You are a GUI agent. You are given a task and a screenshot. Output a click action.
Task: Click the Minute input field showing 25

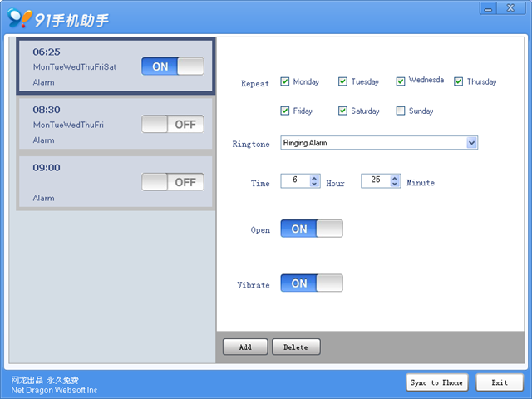click(x=376, y=181)
